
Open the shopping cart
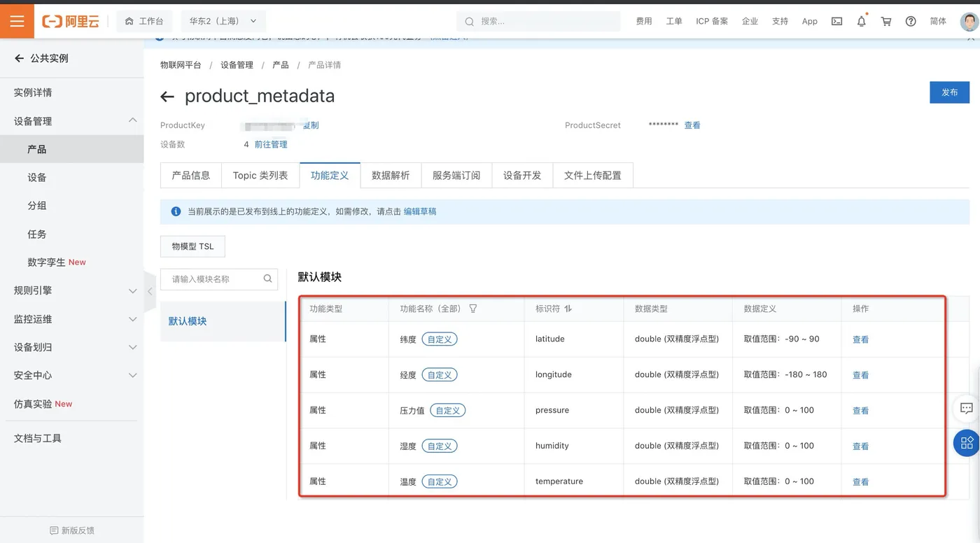click(x=886, y=22)
